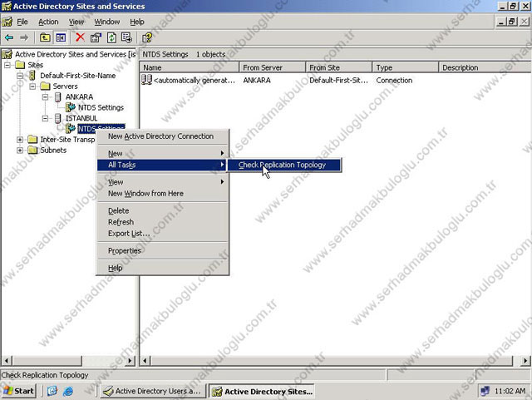
Task: Open the View submenu in context menu
Action: pyautogui.click(x=163, y=182)
